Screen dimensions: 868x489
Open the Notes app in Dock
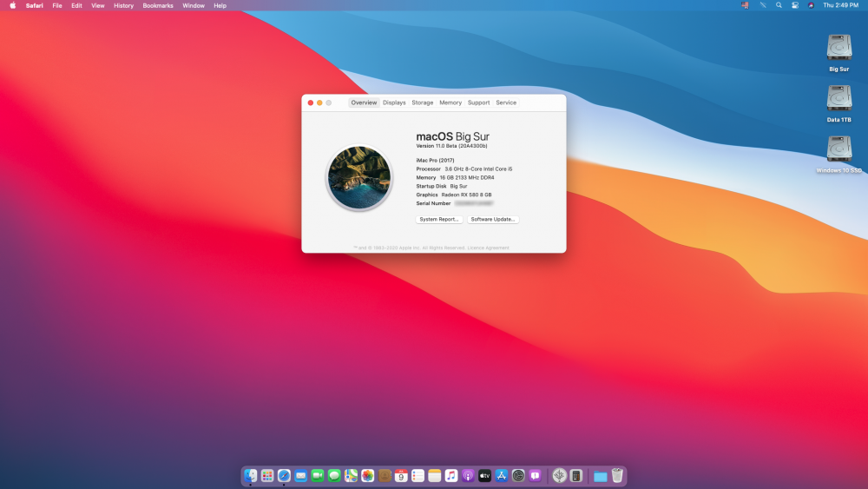point(435,475)
